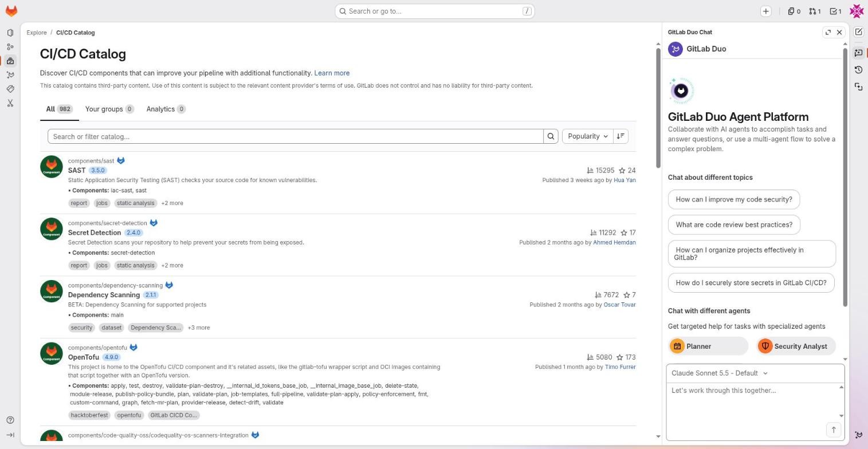This screenshot has width=868, height=449.
Task: Open chat history clock icon
Action: (858, 70)
